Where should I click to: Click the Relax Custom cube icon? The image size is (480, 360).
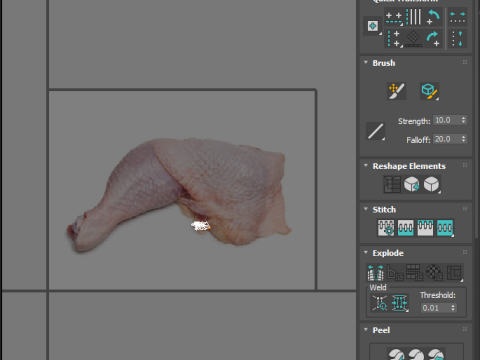[x=431, y=184]
